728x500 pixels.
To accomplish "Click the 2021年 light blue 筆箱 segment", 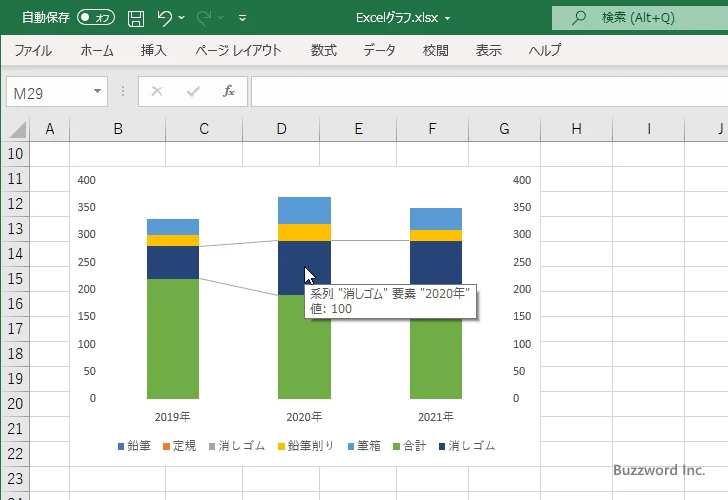I will pyautogui.click(x=436, y=219).
